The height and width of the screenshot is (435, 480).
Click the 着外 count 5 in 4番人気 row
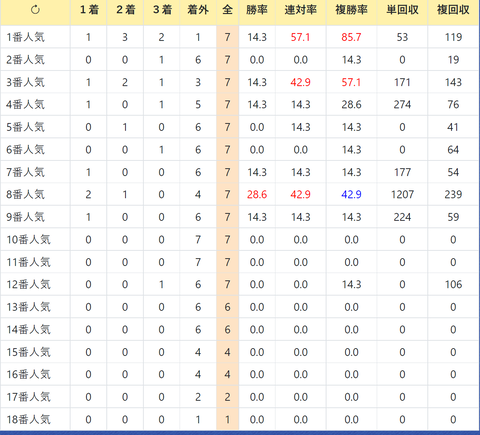pos(198,105)
